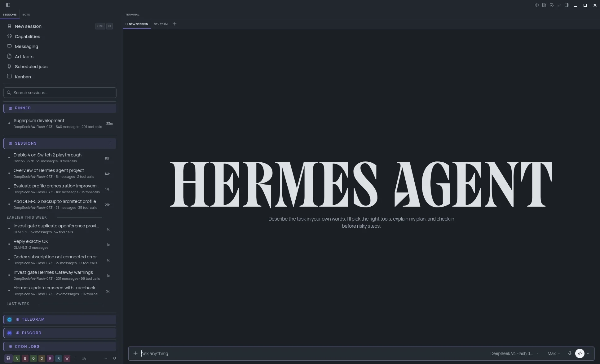The height and width of the screenshot is (364, 600).
Task: Expand the Telegram section
Action: click(x=60, y=319)
